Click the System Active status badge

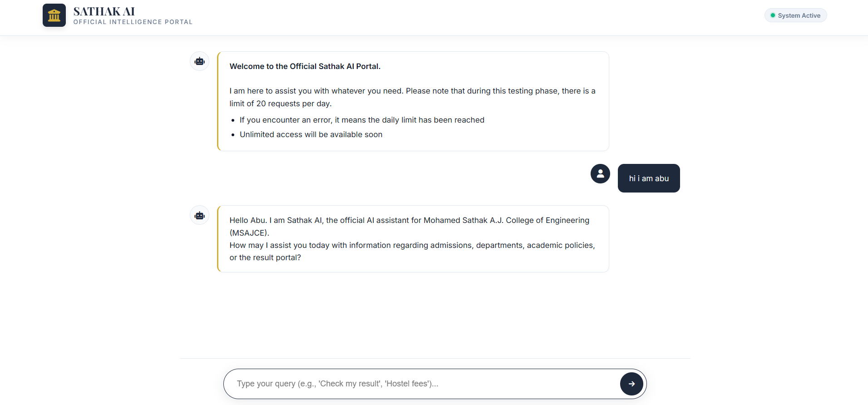[x=795, y=15]
